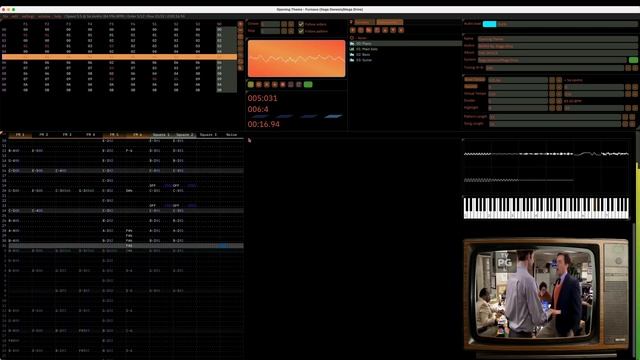
Task: Click the sixth grey transport control icon
Action: click(x=291, y=84)
